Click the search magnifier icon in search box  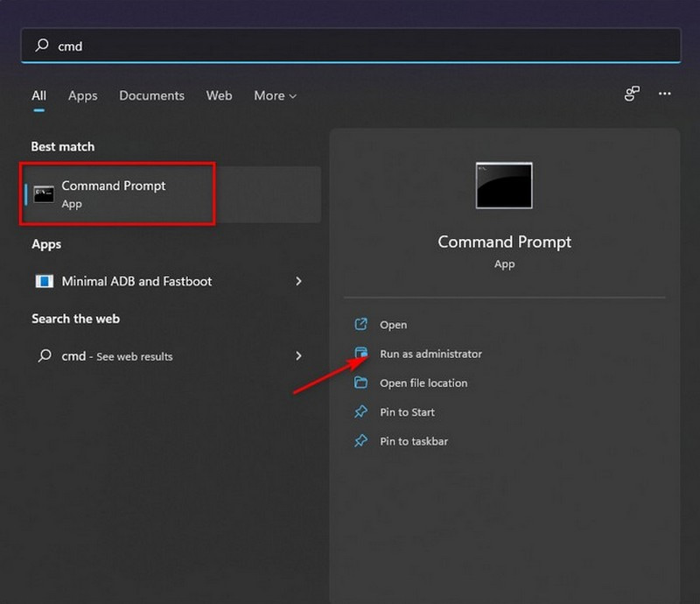coord(41,46)
